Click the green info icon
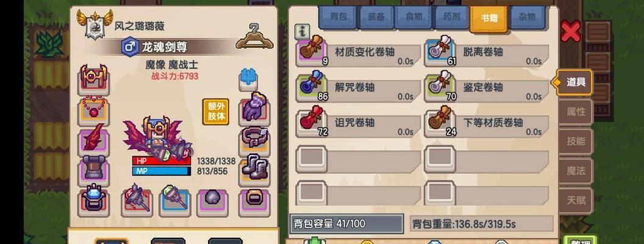Image resolution: width=644 pixels, height=244 pixels. coord(302,31)
